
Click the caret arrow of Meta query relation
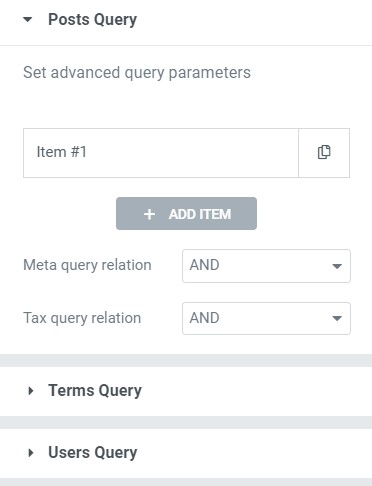click(x=337, y=266)
